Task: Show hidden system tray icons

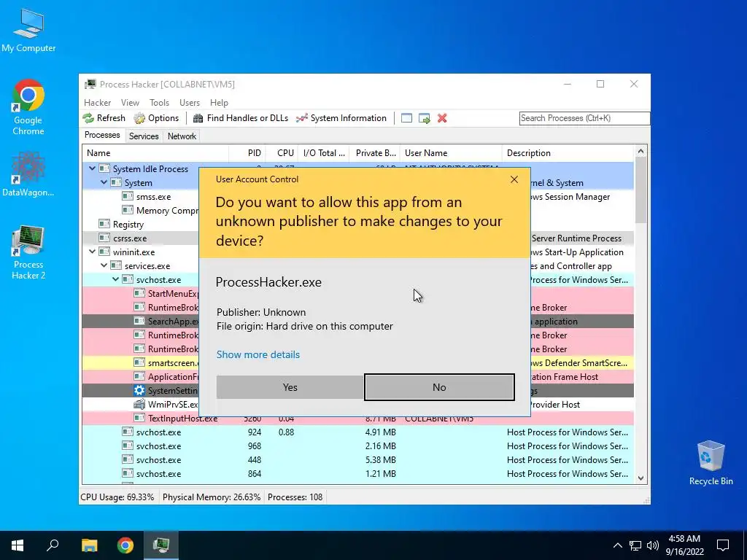Action: (x=617, y=545)
